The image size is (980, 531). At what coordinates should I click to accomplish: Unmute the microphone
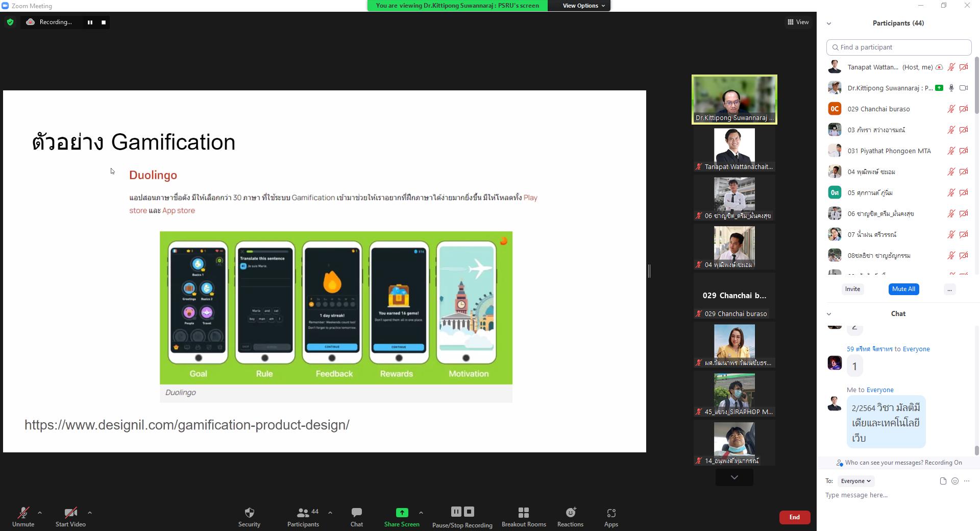[x=23, y=517]
